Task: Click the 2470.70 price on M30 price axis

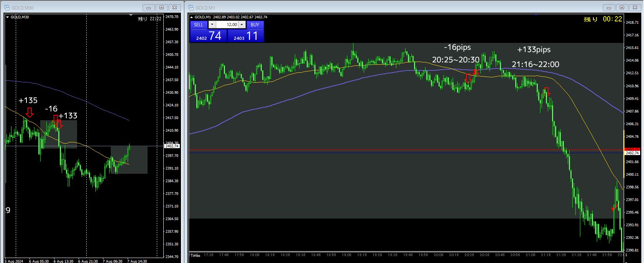Action: coord(172,17)
